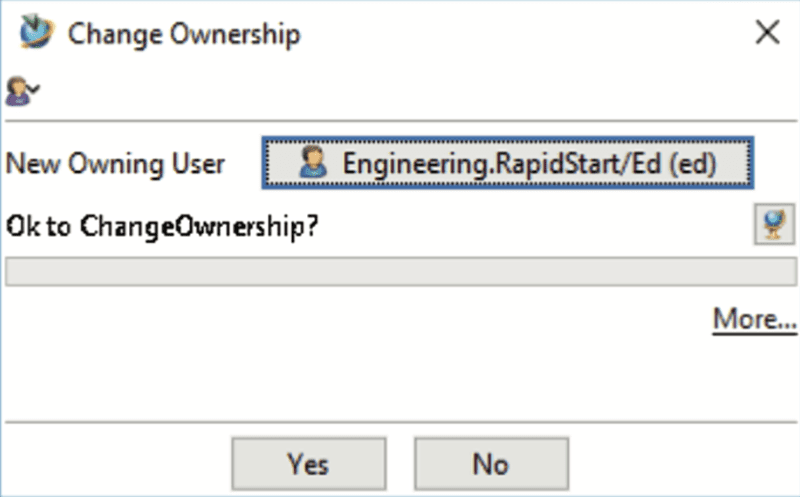Select the Engineering.RapidStart/Ed (ed) user button
This screenshot has width=800, height=497.
click(x=508, y=163)
